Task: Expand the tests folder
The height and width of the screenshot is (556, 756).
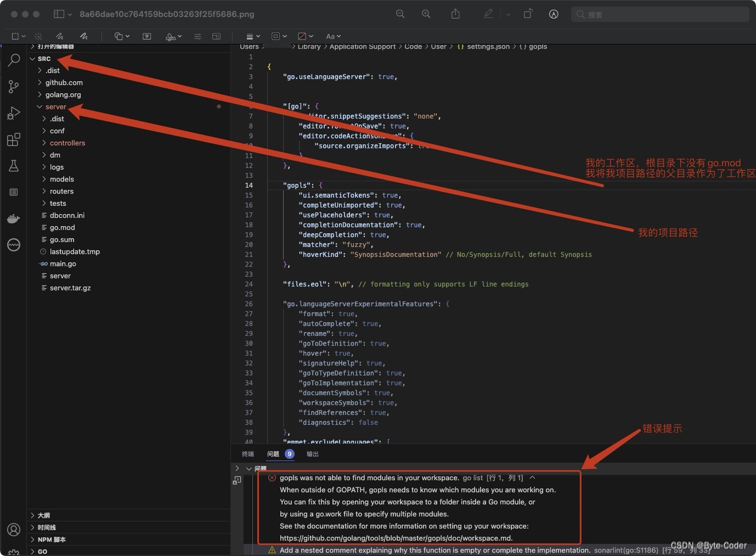Action: click(x=58, y=204)
